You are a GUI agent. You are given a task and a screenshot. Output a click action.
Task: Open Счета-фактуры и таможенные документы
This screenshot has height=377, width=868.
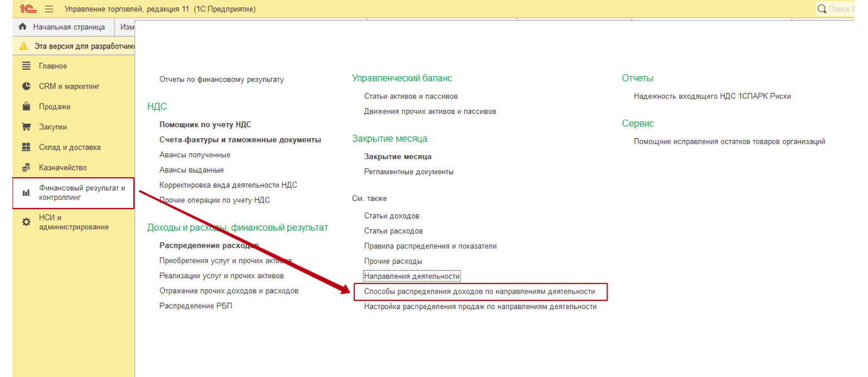[240, 140]
